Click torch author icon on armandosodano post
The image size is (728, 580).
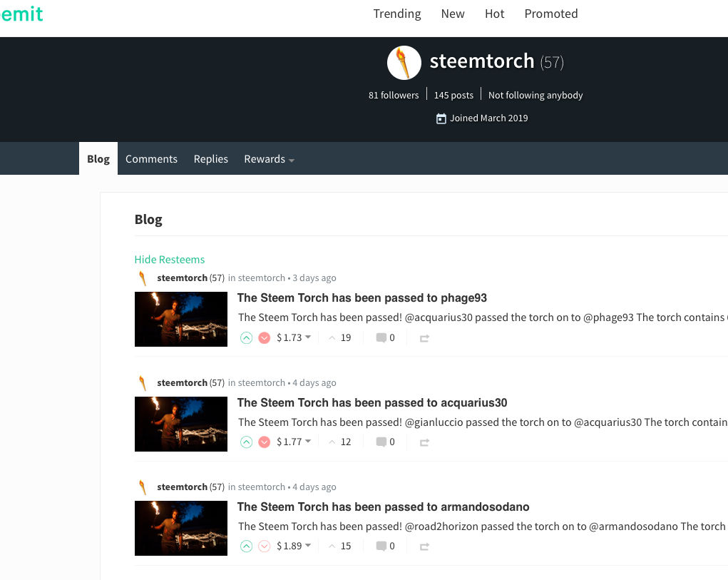click(x=143, y=487)
